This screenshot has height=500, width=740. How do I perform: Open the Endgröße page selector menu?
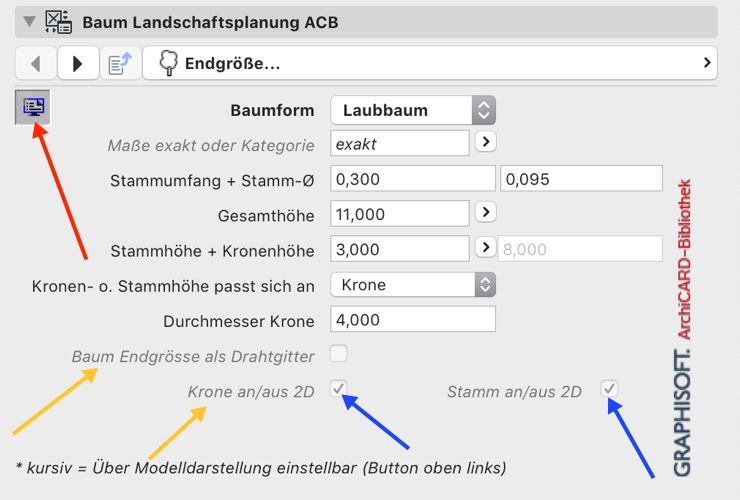pos(430,64)
